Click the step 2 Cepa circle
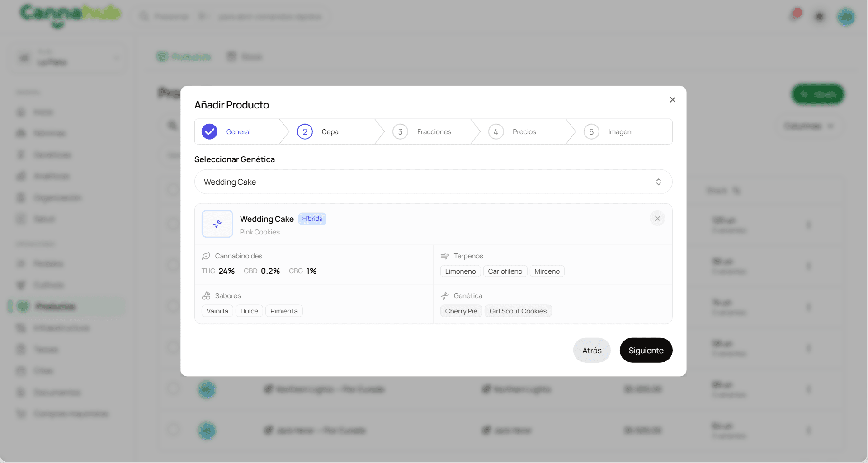868x463 pixels. pyautogui.click(x=305, y=132)
